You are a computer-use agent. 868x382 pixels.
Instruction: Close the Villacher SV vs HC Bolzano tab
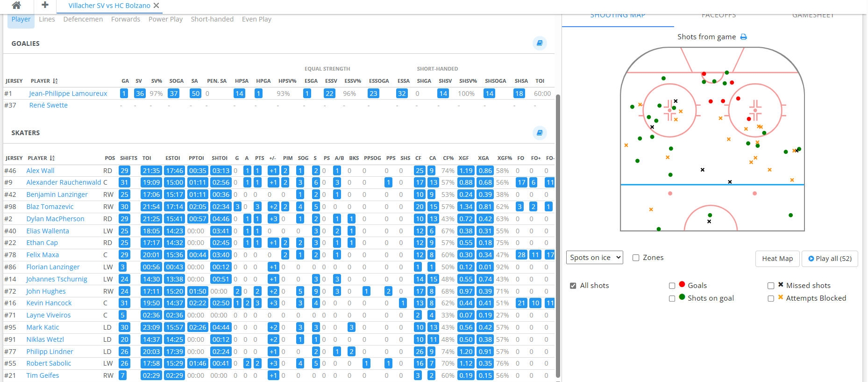[x=157, y=6]
